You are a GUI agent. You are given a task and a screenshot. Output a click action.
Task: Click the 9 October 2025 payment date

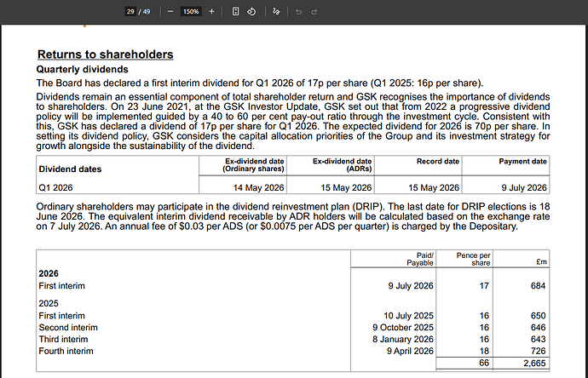[x=403, y=328]
